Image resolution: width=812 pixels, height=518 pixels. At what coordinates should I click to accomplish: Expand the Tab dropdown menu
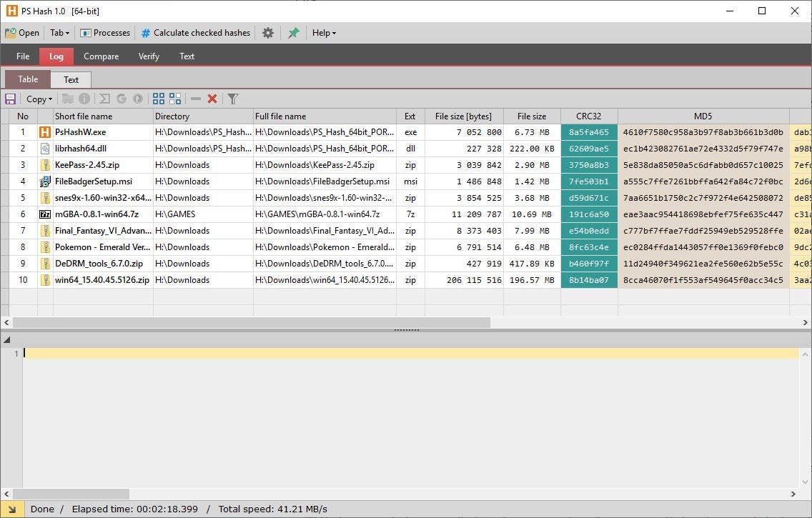[x=59, y=33]
